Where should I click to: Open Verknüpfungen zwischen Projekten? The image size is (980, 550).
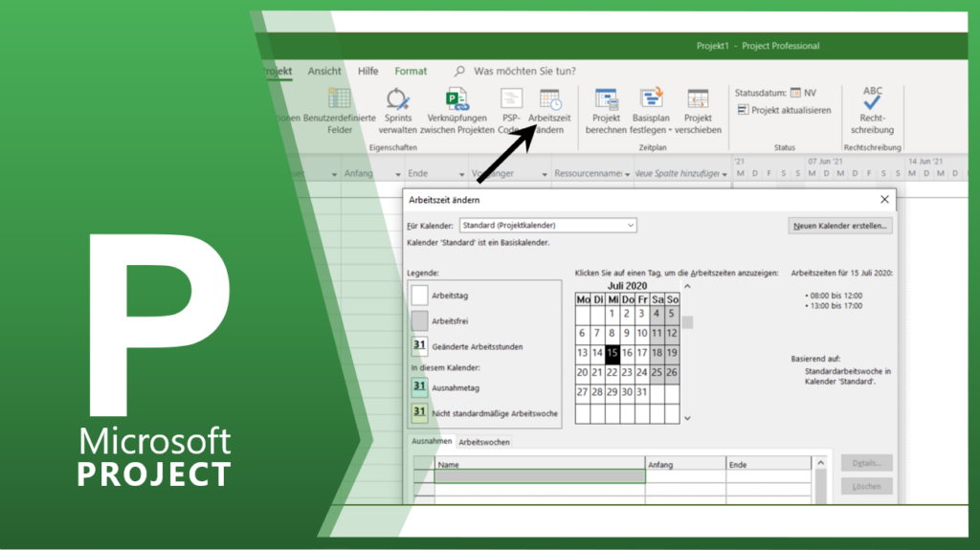(457, 111)
